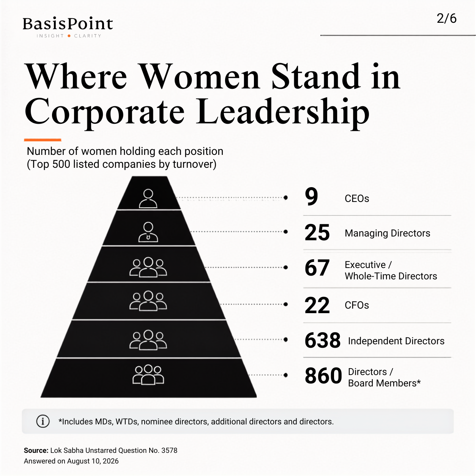Click the Lok Sabha Unstarred Question source text
The height and width of the screenshot is (476, 476).
[x=101, y=450]
